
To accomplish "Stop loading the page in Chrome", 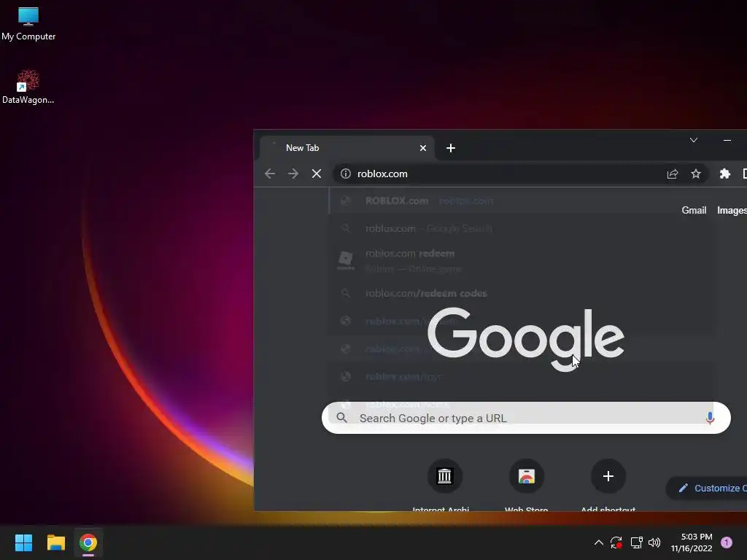I will coord(317,174).
